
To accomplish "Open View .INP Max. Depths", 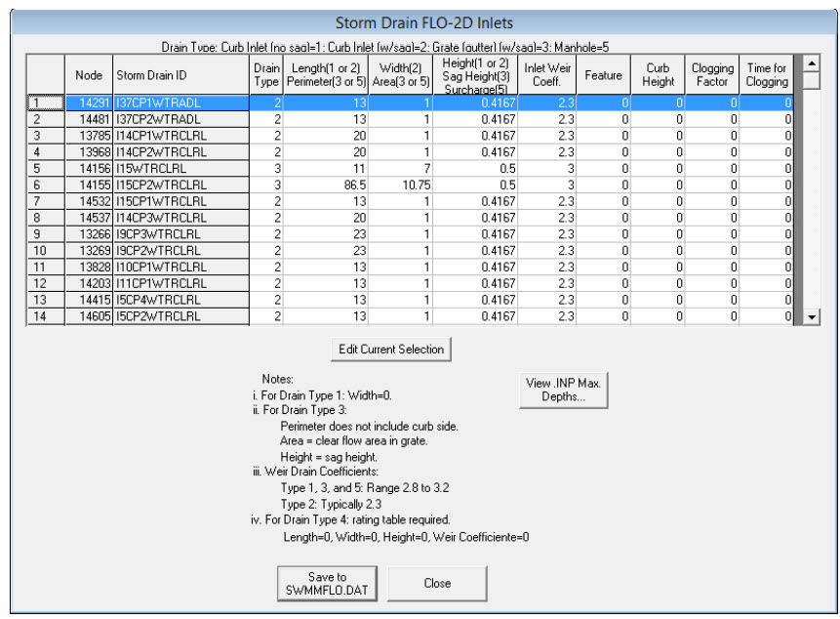I will click(x=562, y=391).
